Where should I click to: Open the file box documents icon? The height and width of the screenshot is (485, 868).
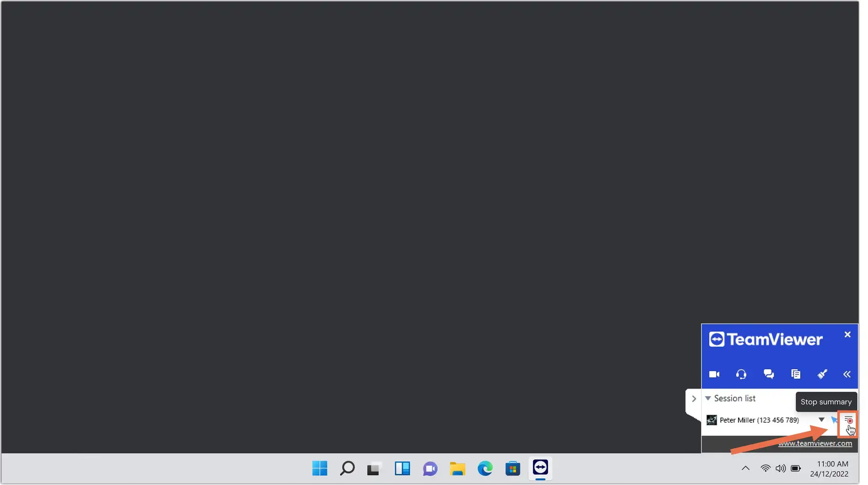click(796, 374)
